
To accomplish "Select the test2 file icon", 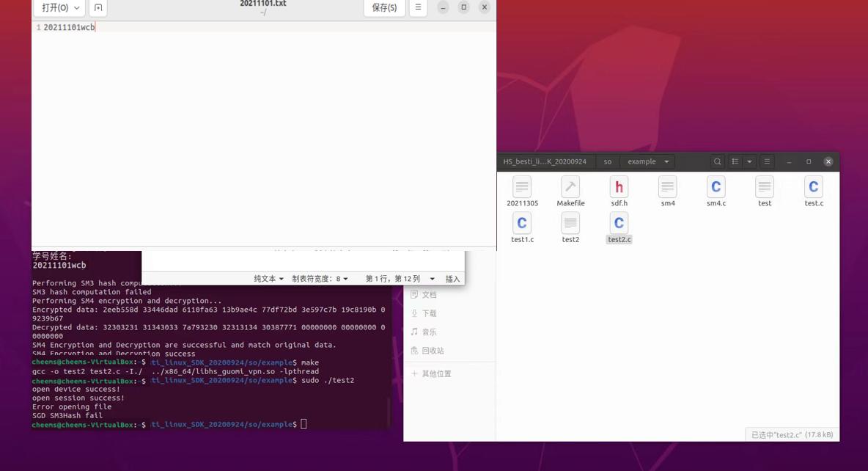I will [x=570, y=227].
